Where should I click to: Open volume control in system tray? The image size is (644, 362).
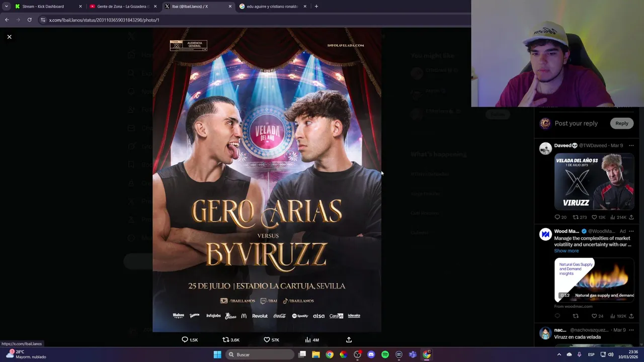610,354
